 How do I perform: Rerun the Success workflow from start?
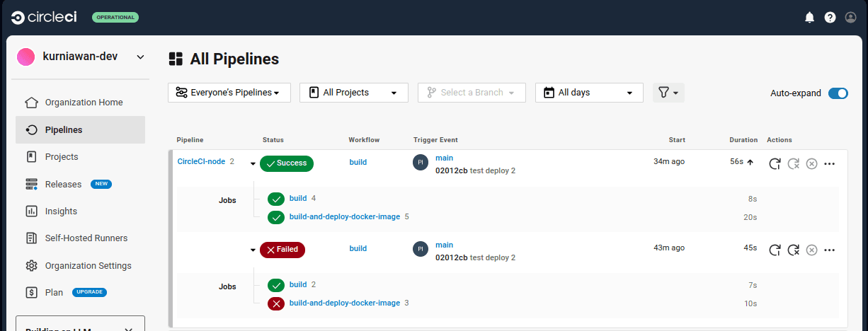[x=775, y=163]
